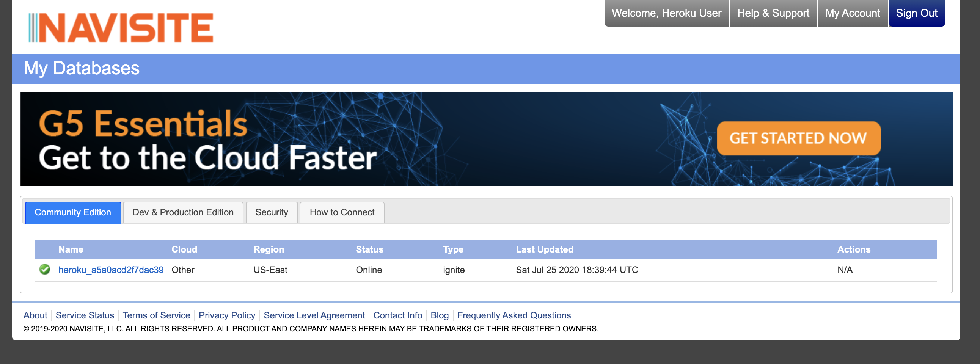Click the Name column header
This screenshot has width=980, height=364.
coord(71,249)
